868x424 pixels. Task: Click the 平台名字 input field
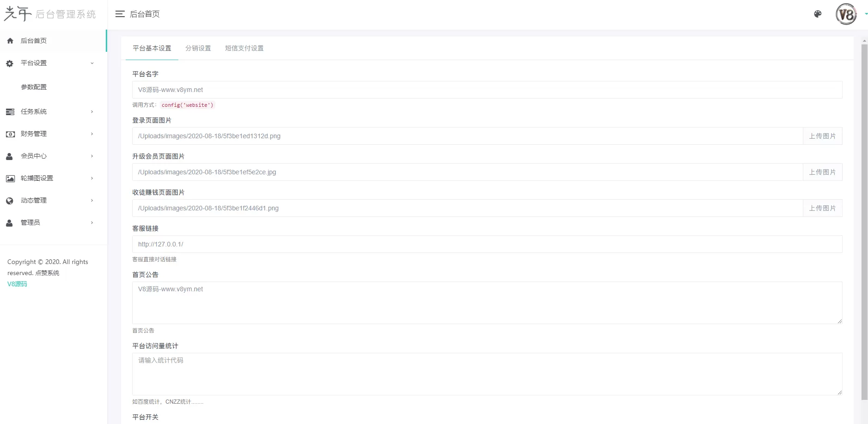pyautogui.click(x=487, y=90)
